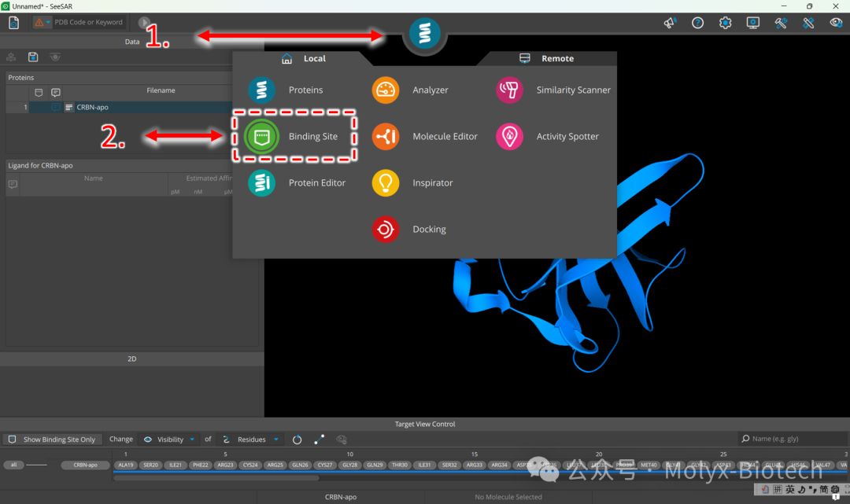Viewport: 850px width, 504px height.
Task: Switch to Binding Site mode
Action: [x=292, y=137]
